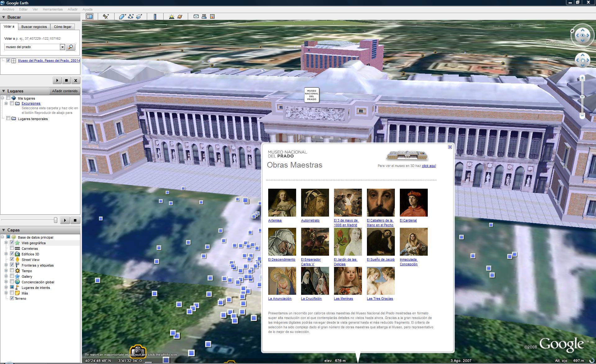
Task: Click the Move joystick hand control
Action: [x=583, y=60]
